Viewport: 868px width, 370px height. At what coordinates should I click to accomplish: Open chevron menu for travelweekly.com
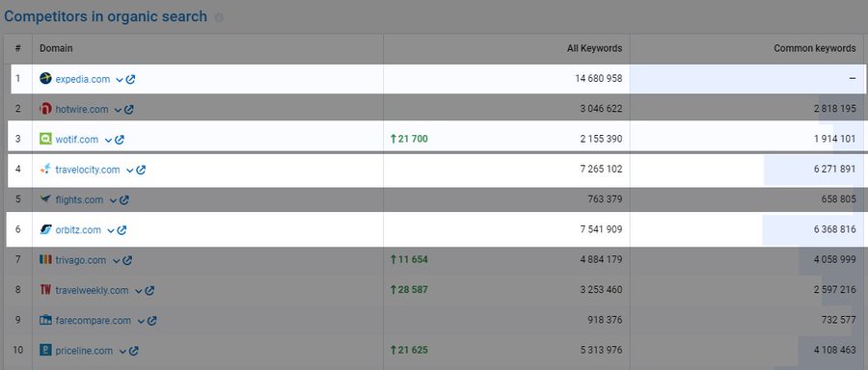138,291
